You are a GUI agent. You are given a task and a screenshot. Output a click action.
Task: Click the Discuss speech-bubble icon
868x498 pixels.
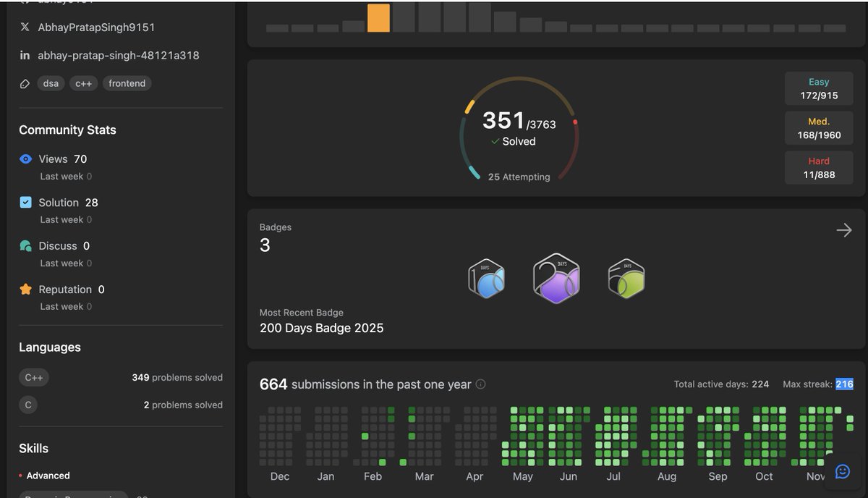(25, 246)
